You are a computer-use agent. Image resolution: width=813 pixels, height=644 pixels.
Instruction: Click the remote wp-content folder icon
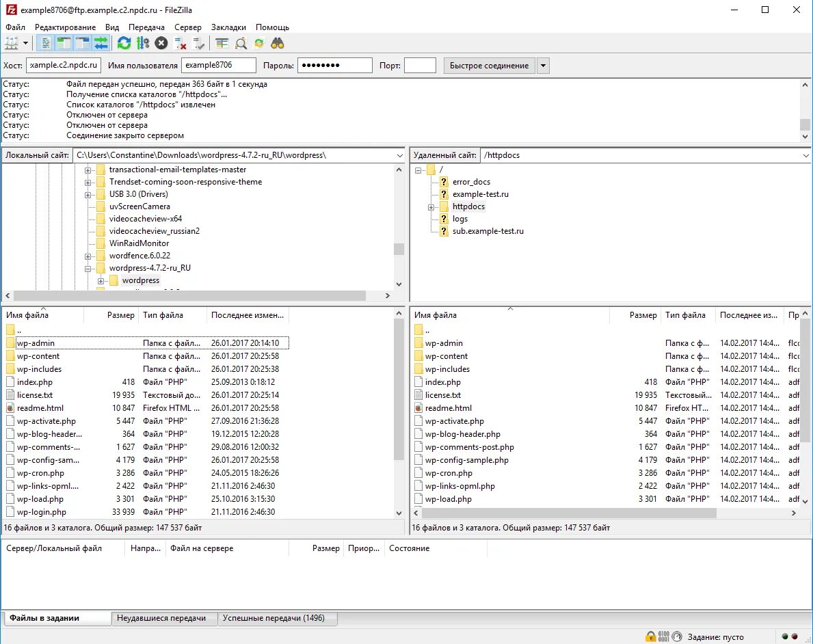tap(419, 356)
